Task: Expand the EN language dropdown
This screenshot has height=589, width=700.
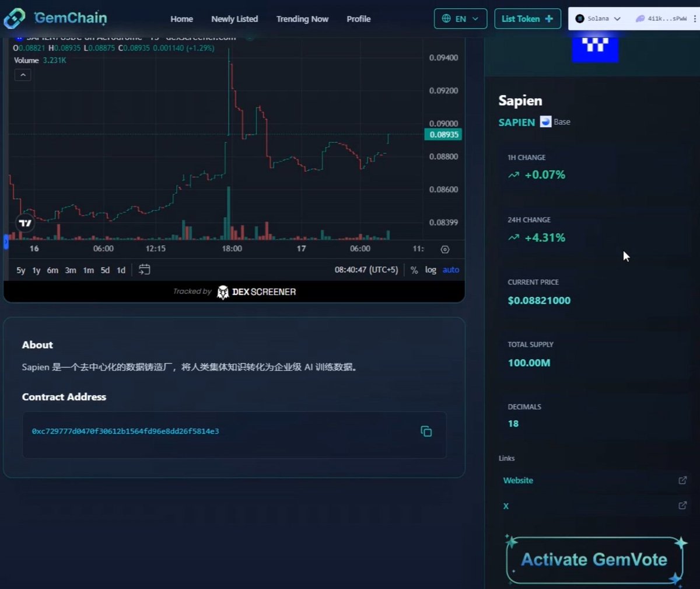Action: (460, 19)
